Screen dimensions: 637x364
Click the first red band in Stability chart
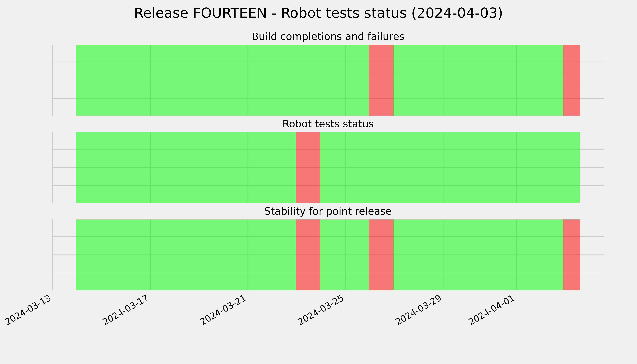click(308, 255)
